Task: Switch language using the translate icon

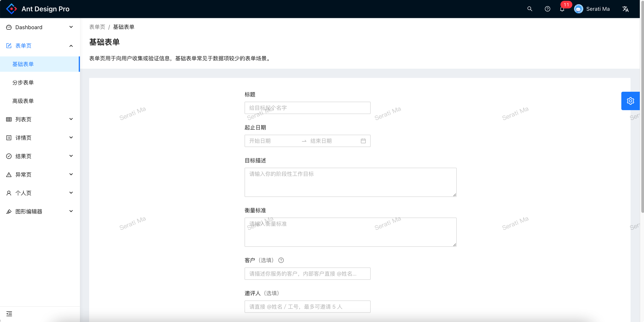Action: pos(626,9)
